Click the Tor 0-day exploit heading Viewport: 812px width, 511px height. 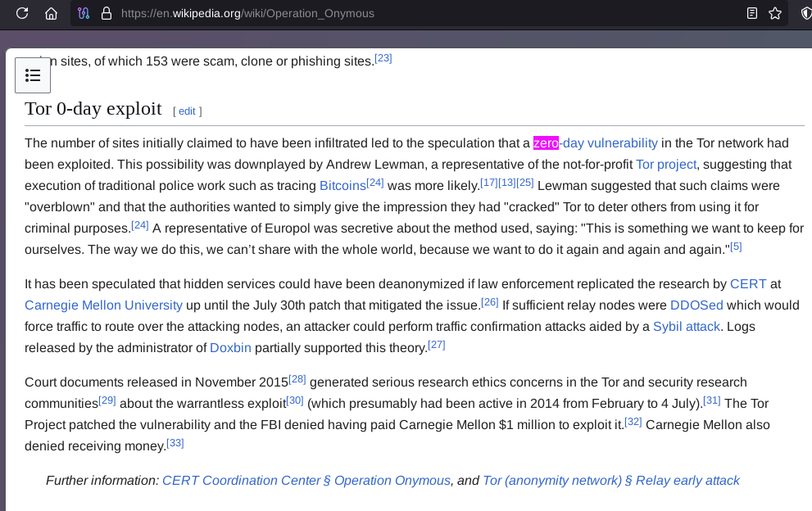(93, 109)
